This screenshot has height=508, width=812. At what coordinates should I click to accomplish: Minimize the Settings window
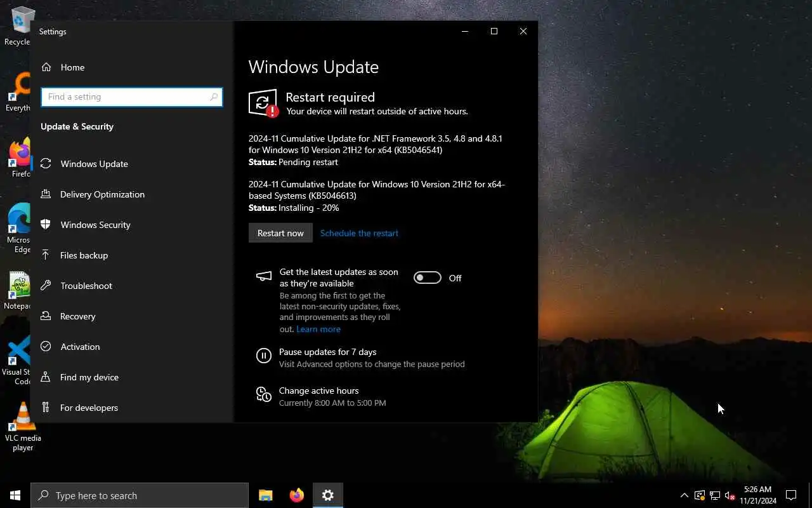point(465,31)
